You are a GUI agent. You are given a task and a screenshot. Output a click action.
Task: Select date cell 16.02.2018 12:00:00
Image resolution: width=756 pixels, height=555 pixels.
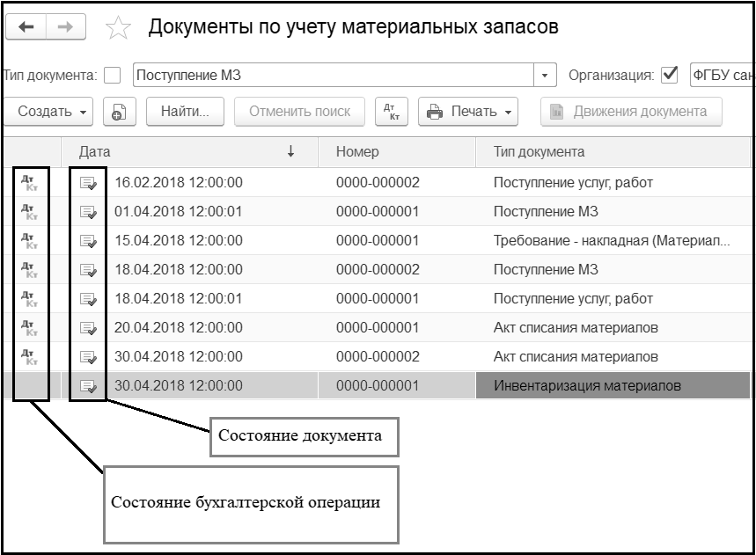pos(179,183)
